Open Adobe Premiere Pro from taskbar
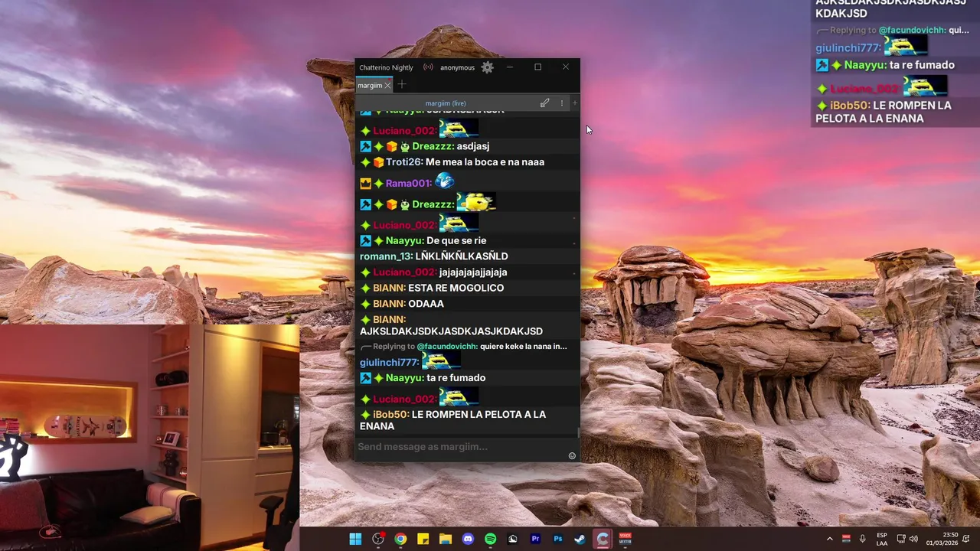The width and height of the screenshot is (980, 551). tap(535, 539)
